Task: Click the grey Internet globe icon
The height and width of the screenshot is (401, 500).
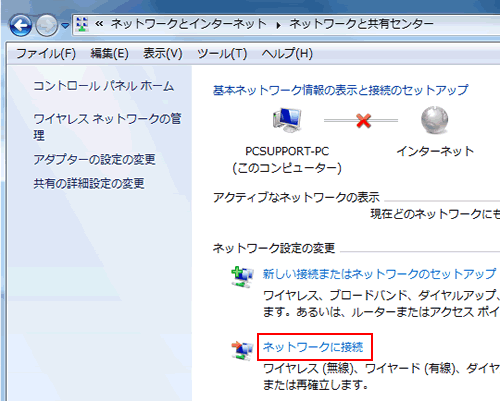Action: (434, 120)
